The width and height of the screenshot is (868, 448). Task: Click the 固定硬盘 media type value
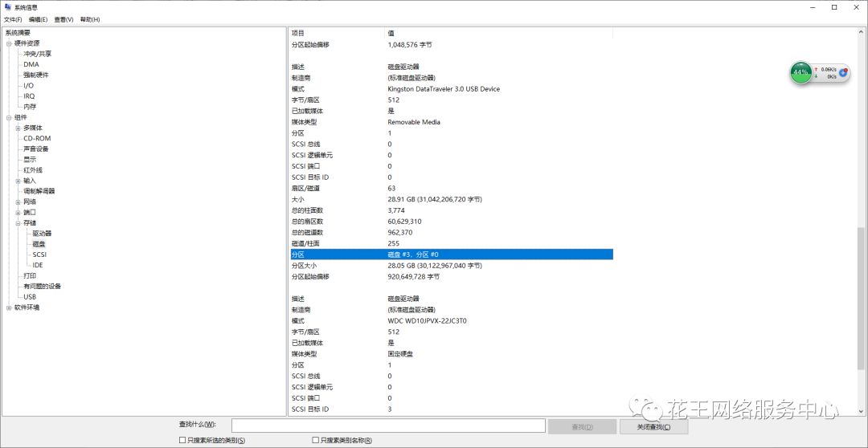point(400,354)
